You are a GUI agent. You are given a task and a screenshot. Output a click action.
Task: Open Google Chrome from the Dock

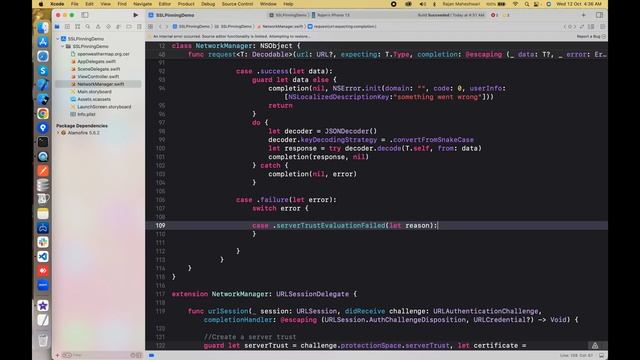point(42,113)
